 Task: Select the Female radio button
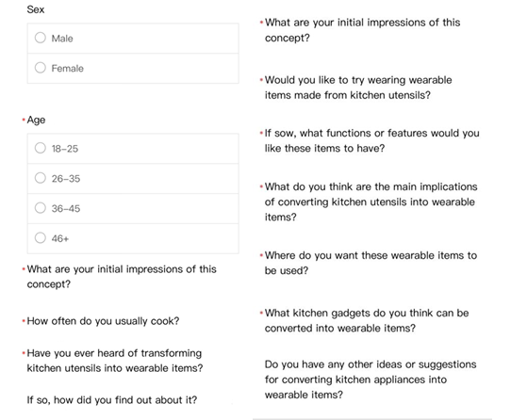click(41, 68)
